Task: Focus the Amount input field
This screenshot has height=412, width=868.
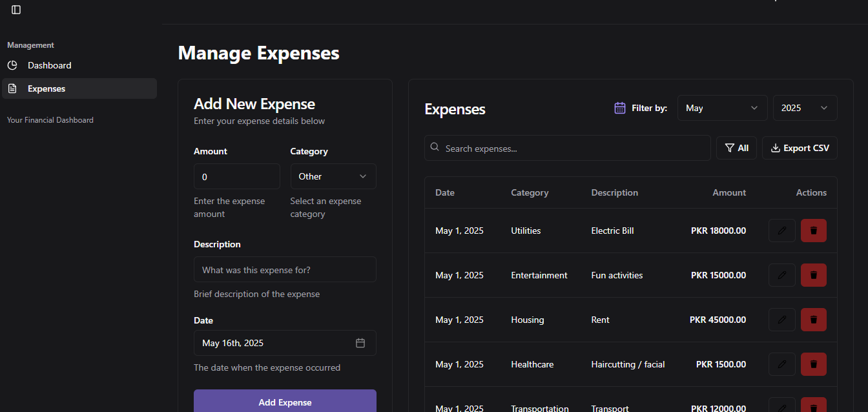Action: [x=236, y=176]
